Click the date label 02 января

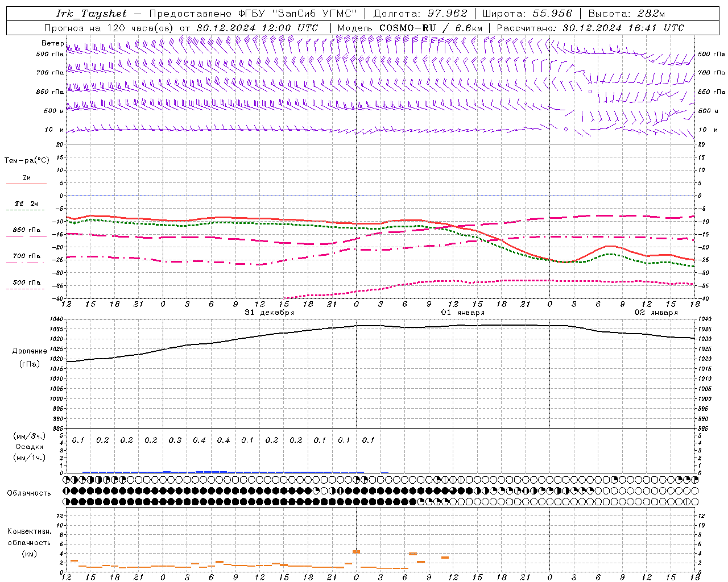point(656,312)
